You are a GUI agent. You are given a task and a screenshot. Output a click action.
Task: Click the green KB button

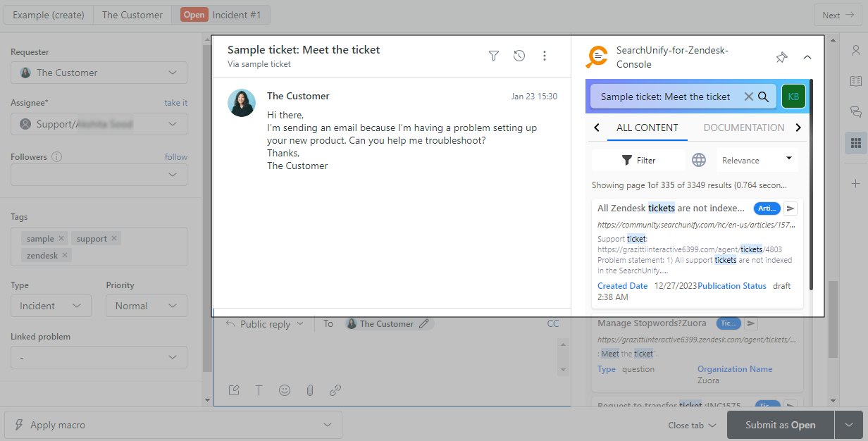[x=793, y=97]
